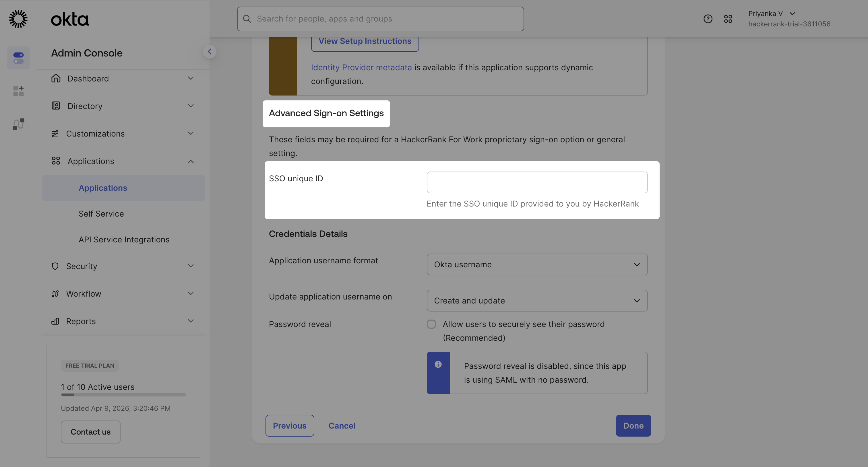Open the Self Service menu item
Viewport: 868px width, 467px height.
pyautogui.click(x=101, y=214)
